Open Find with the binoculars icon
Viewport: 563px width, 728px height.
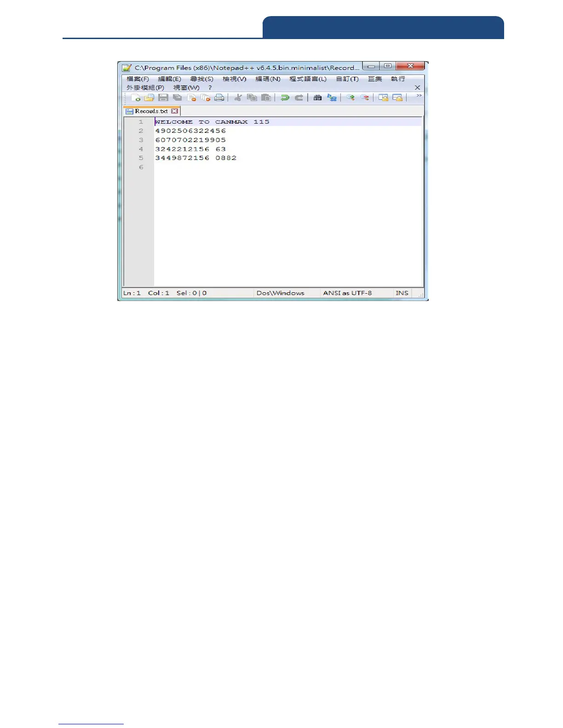[317, 97]
